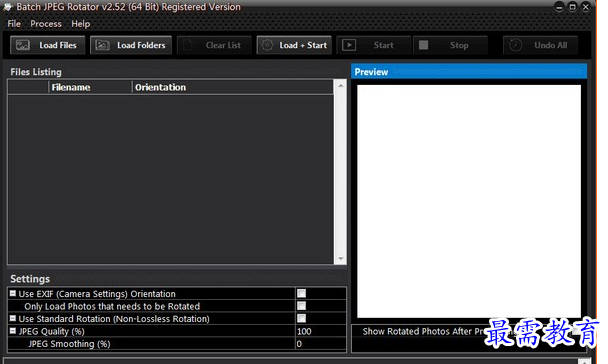608x364 pixels.
Task: Open the File menu
Action: click(14, 24)
